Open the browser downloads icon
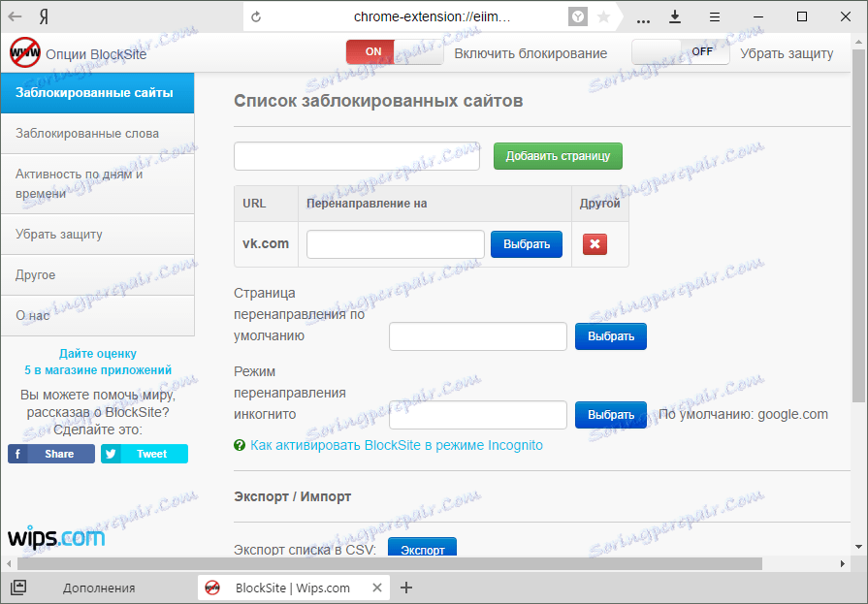Screen dimensions: 868x604 (x=675, y=16)
